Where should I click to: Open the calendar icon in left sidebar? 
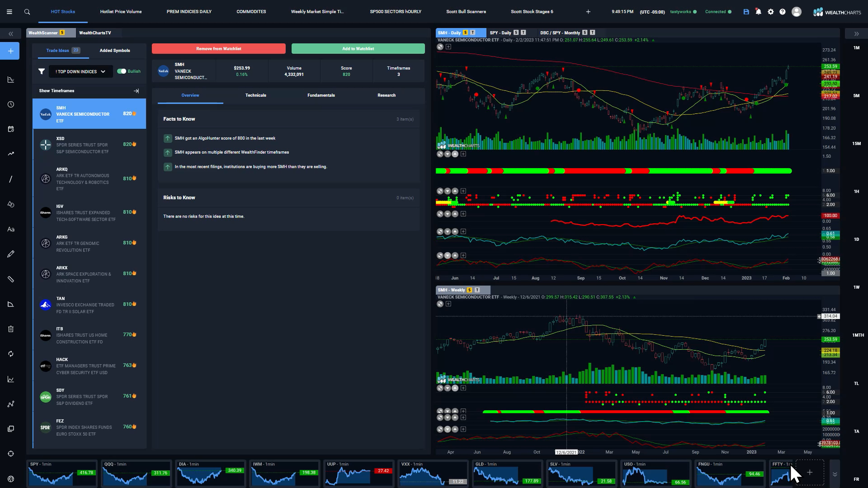pos(11,129)
